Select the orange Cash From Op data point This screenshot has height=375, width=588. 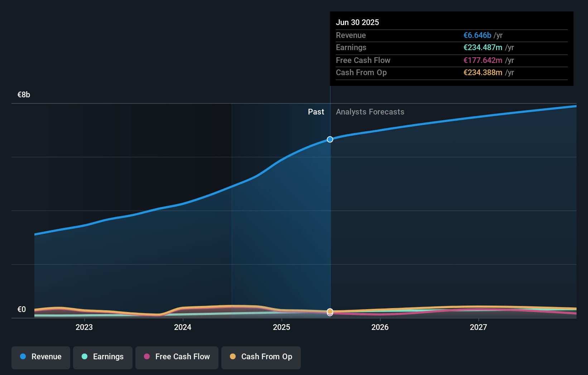click(330, 311)
